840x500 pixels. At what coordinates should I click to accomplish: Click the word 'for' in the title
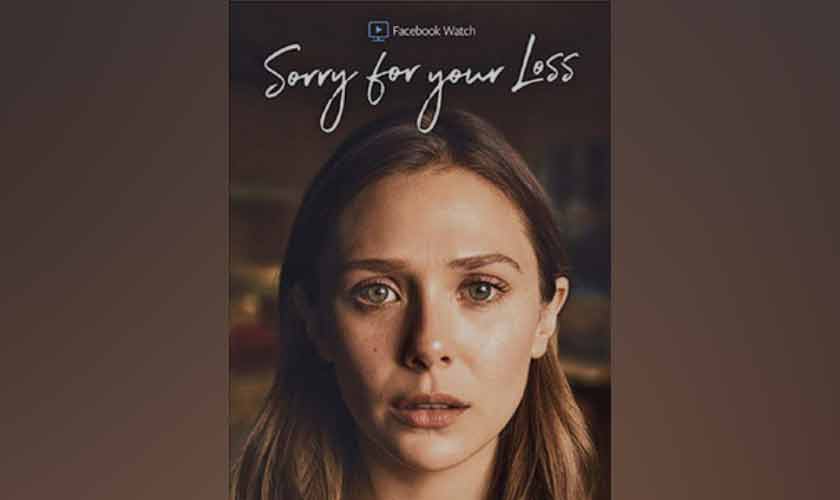tap(386, 79)
